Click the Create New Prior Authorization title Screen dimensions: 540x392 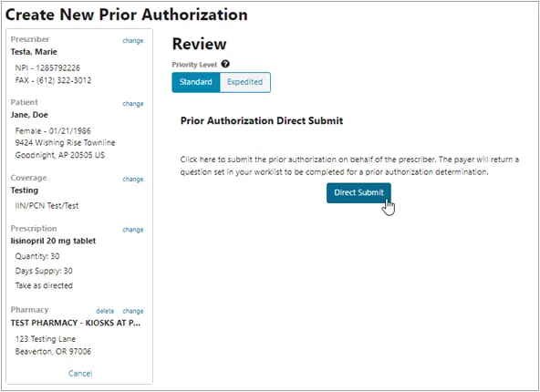pyautogui.click(x=127, y=15)
